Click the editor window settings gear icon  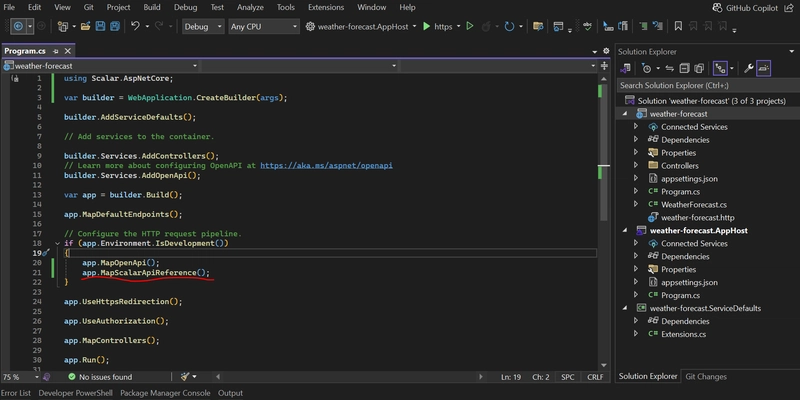tap(606, 51)
